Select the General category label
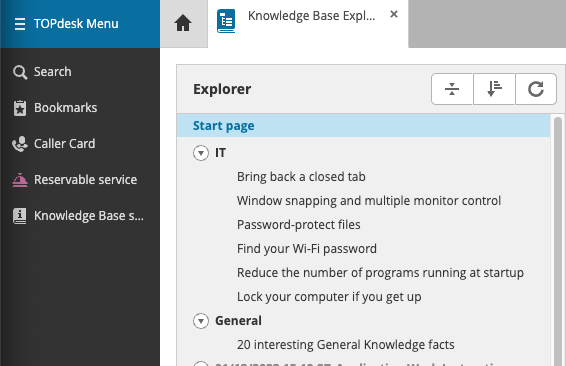 (x=238, y=321)
